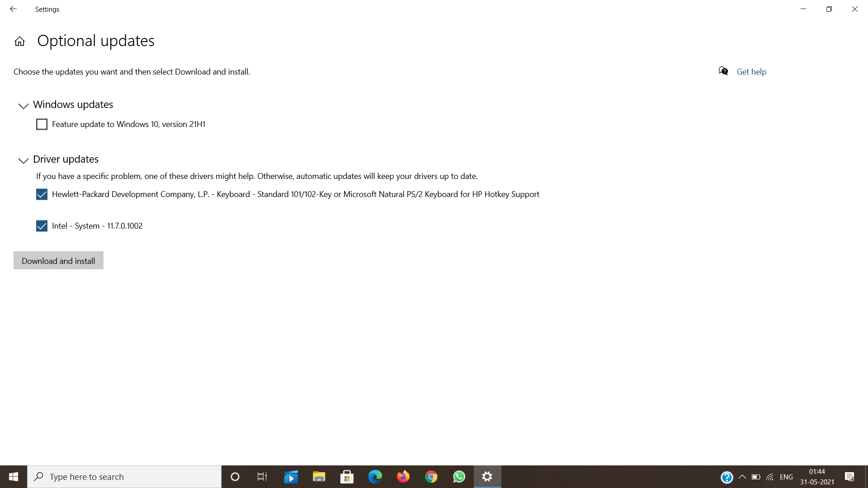Uncheck HP Hotkey Support driver update
Viewport: 868px width, 488px height.
click(42, 194)
